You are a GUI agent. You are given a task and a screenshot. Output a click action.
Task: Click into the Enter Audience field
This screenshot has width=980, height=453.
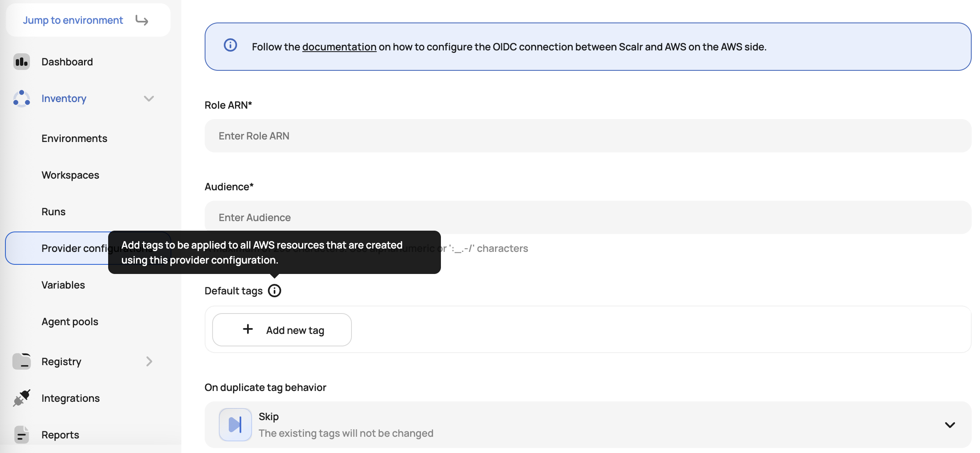[x=588, y=217]
